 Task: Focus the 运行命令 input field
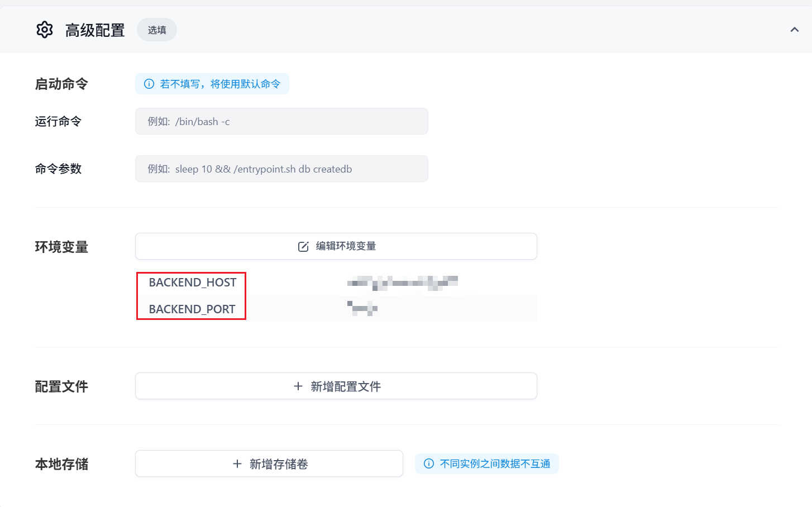coord(281,121)
